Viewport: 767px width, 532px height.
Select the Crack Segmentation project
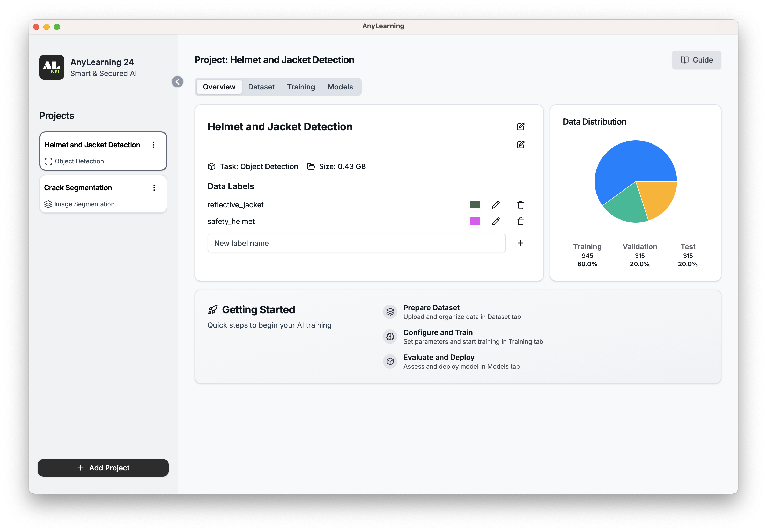pos(102,194)
